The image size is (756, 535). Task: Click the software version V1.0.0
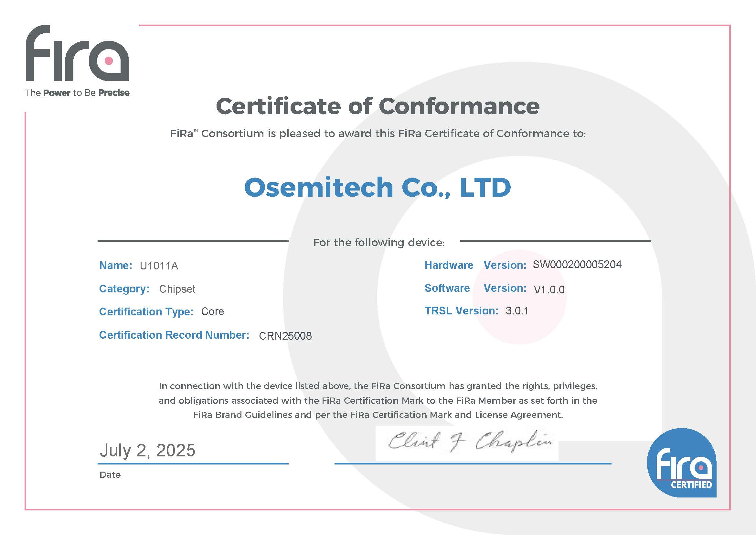click(x=549, y=289)
